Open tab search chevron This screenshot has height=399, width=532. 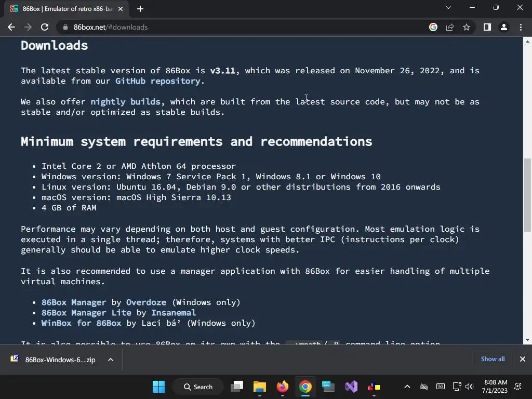pyautogui.click(x=448, y=7)
